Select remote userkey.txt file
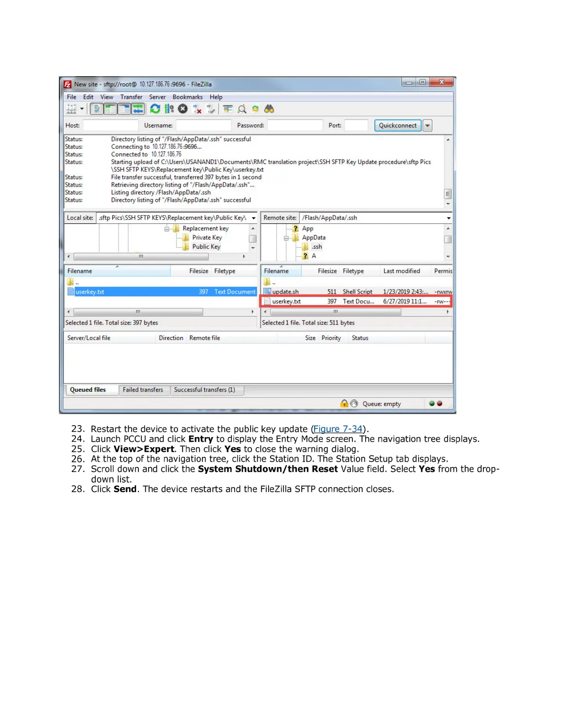Viewport: 563px width, 728px height. (357, 301)
